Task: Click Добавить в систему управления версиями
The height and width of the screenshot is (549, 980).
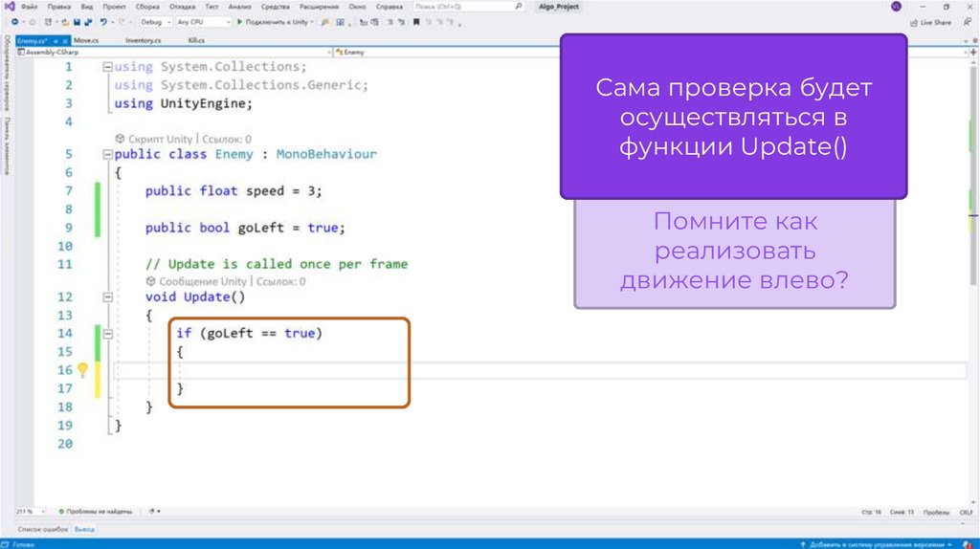Action: click(876, 544)
